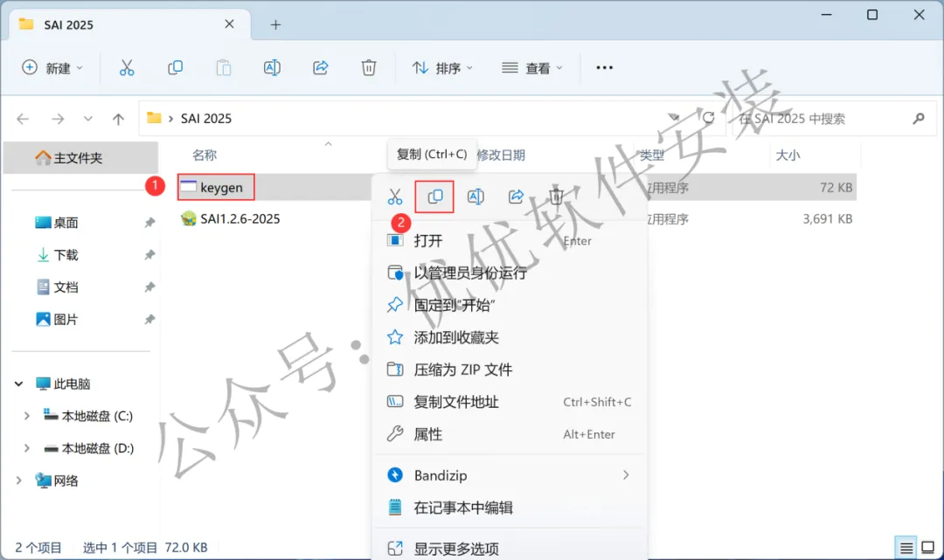
Task: Open the 新建 dropdown
Action: click(52, 68)
